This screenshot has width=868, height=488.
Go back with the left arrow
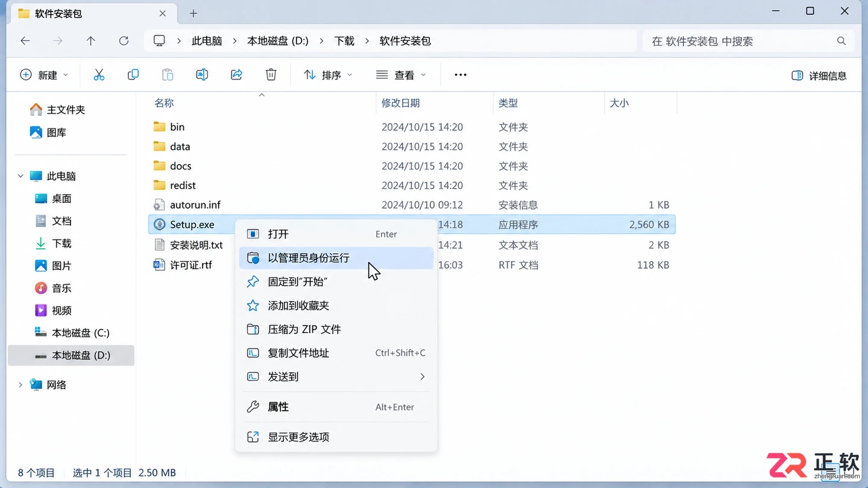click(25, 41)
